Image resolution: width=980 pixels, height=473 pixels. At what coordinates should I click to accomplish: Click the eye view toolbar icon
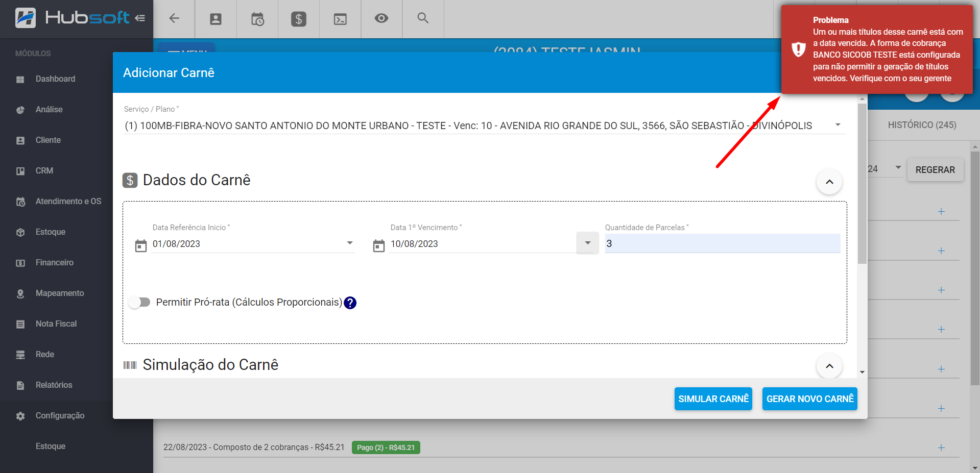tap(381, 18)
